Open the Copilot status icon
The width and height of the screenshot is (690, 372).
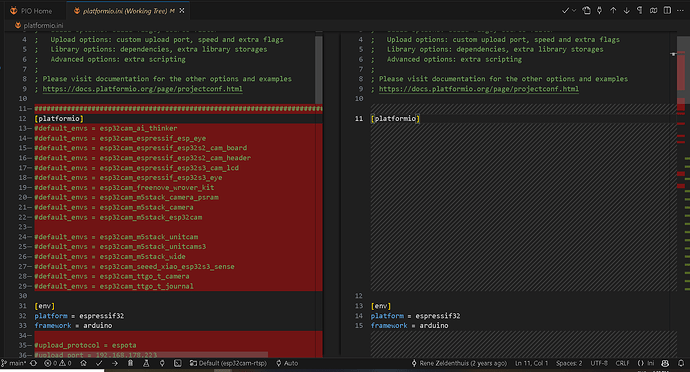pos(665,363)
